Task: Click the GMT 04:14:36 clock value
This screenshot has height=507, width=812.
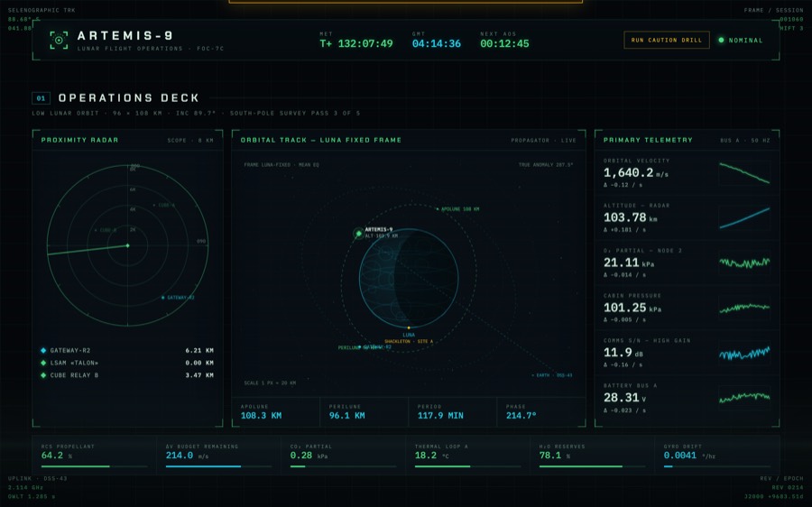Action: (436, 44)
